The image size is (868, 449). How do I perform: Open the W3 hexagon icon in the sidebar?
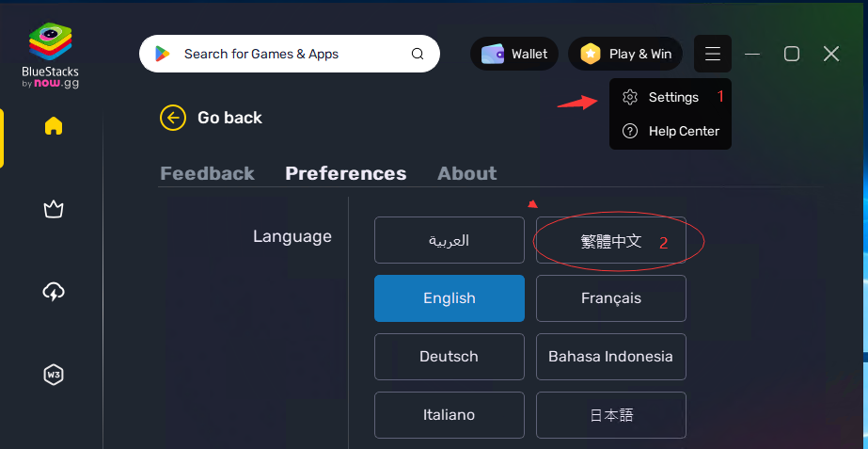point(54,376)
